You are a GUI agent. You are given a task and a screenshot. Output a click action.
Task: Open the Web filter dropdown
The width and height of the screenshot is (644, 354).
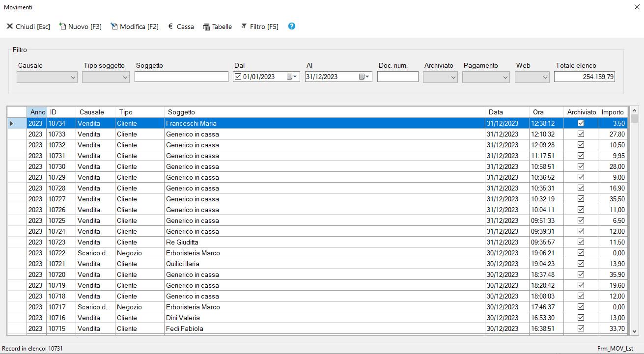click(532, 77)
